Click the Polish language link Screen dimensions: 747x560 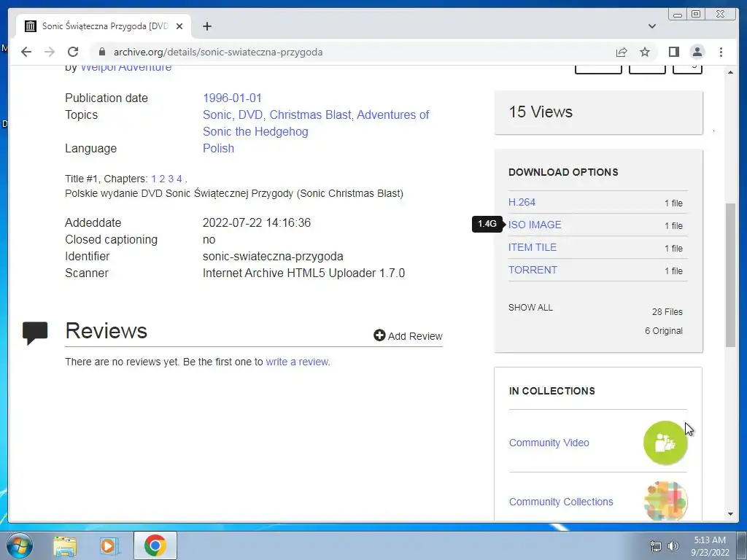click(x=218, y=149)
